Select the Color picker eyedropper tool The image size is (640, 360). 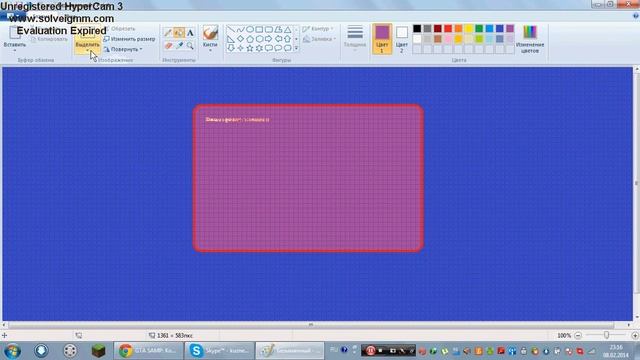click(x=179, y=46)
